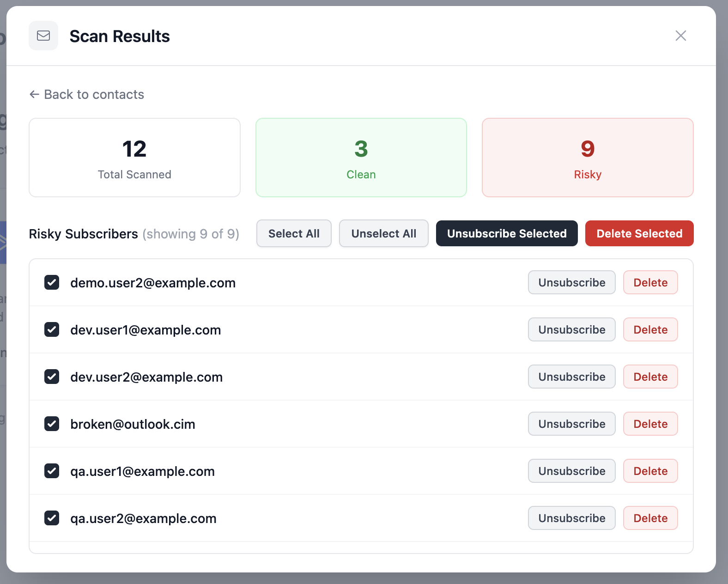
Task: Click the Total Scanned 12 card
Action: 134,158
